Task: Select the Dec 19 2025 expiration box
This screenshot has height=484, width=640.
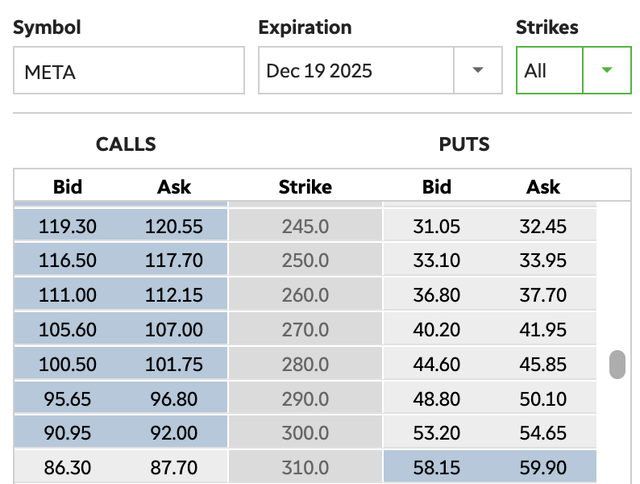Action: pyautogui.click(x=356, y=71)
